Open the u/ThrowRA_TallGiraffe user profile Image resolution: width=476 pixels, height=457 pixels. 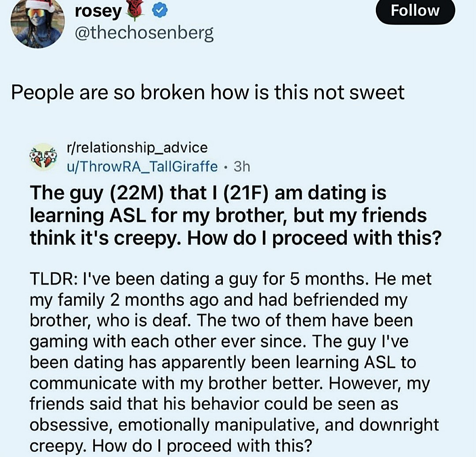tap(142, 166)
